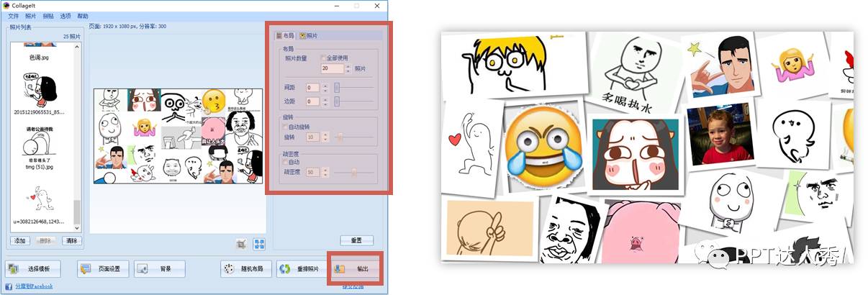
Task: Open the 照片 menu in the menu bar
Action: (x=31, y=15)
